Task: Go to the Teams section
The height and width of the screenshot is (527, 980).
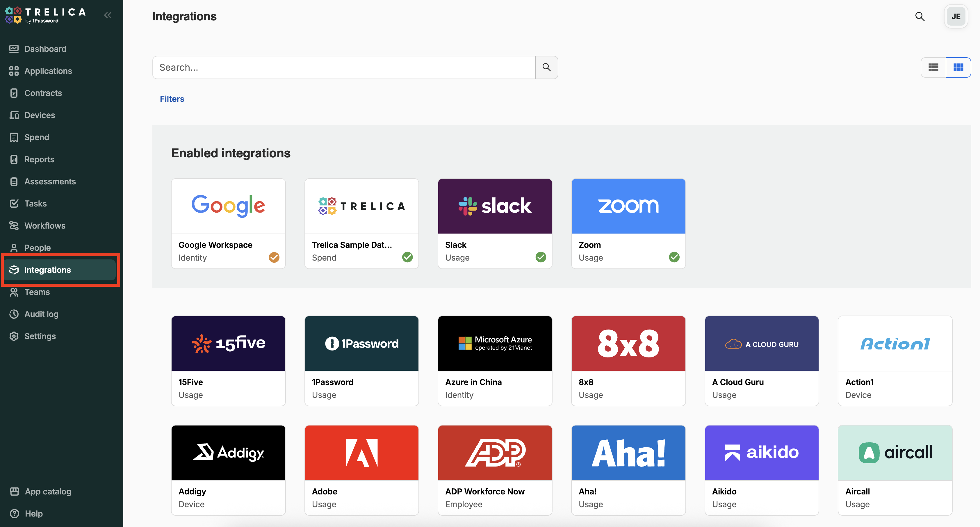Action: 37,292
